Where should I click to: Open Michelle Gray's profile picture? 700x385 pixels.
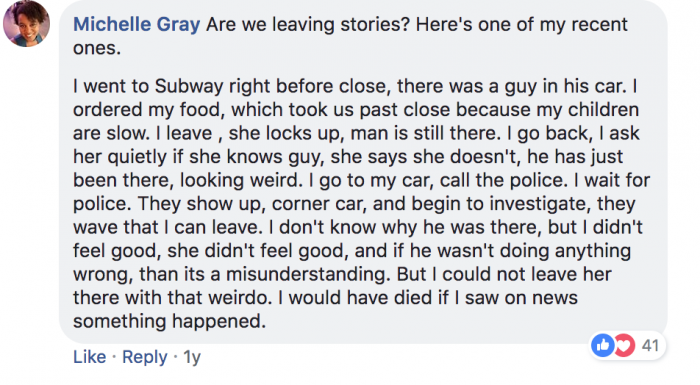(26, 23)
